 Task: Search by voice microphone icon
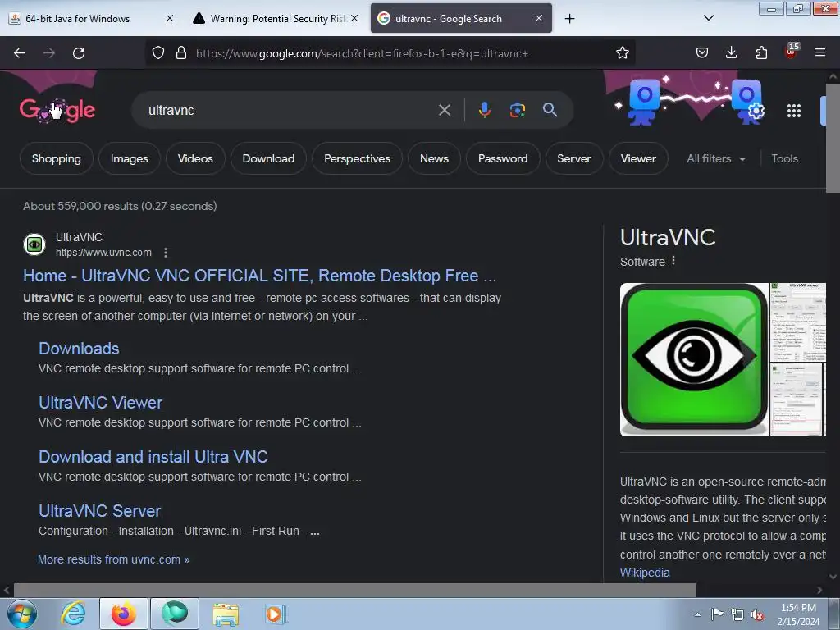[484, 110]
